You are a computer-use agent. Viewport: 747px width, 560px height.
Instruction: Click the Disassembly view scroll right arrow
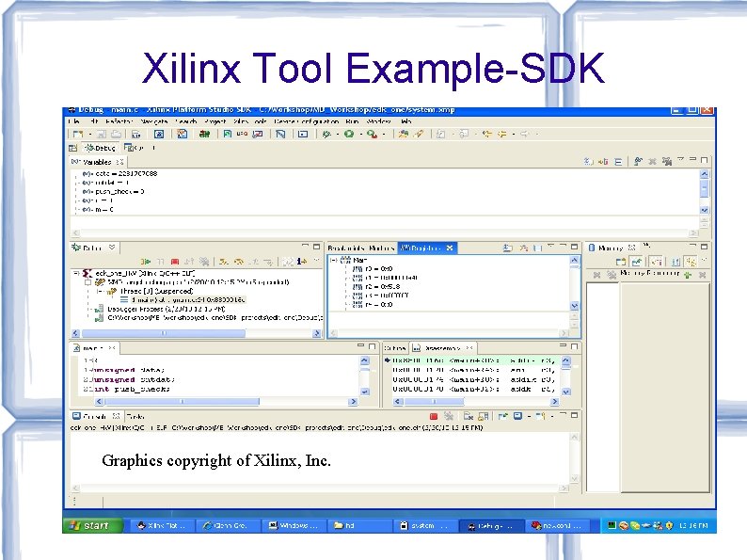554,402
